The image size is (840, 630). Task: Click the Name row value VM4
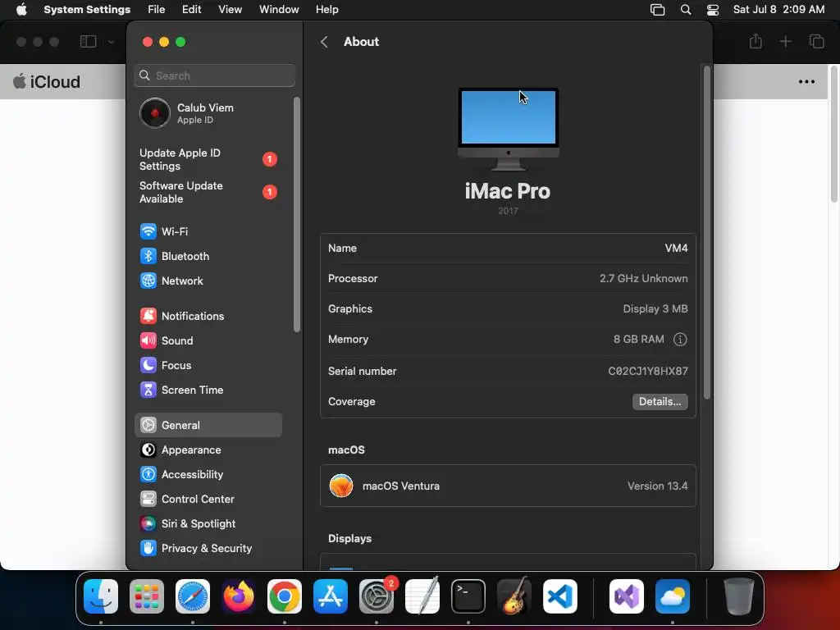pos(676,248)
